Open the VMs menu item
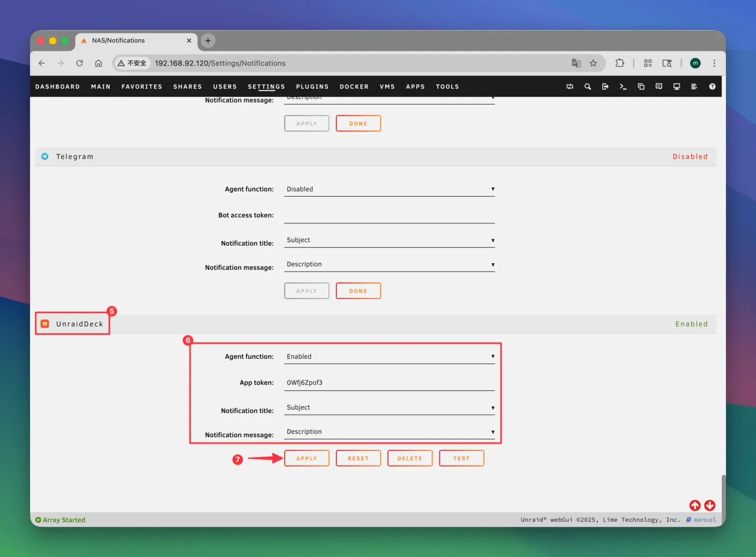This screenshot has height=557, width=756. pos(387,86)
